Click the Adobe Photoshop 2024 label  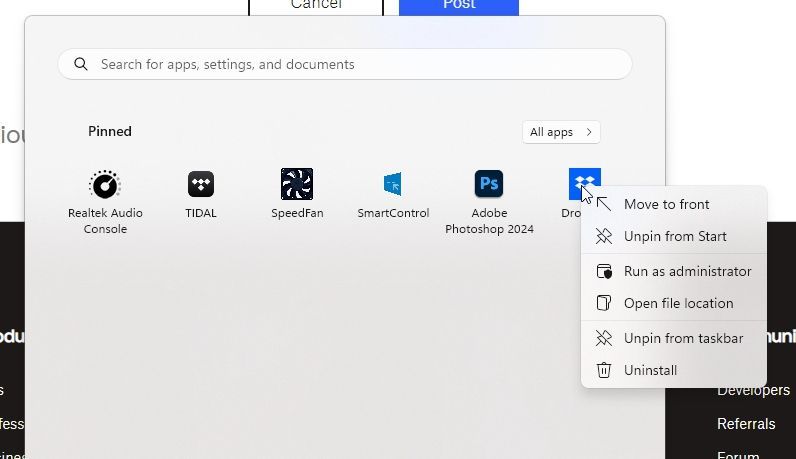click(x=489, y=221)
